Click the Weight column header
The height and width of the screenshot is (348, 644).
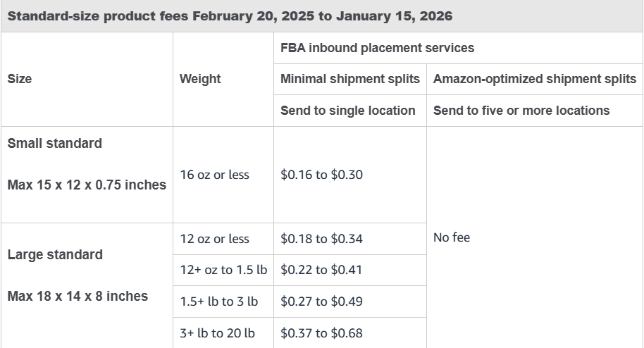(200, 79)
